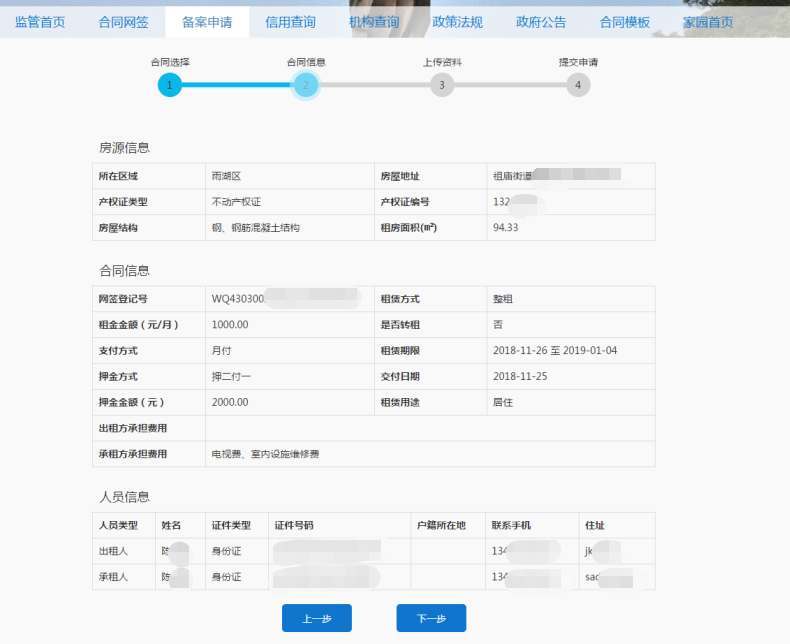Open 机构查询 navigation item
Image resolution: width=790 pixels, height=644 pixels.
click(374, 22)
